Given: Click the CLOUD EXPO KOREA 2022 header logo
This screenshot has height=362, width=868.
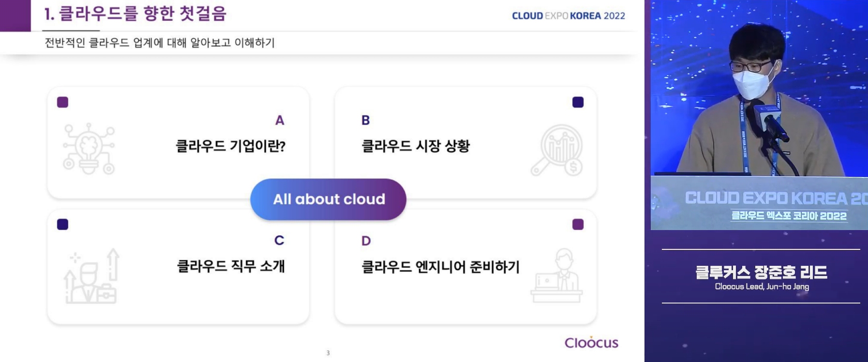Looking at the screenshot, I should pyautogui.click(x=569, y=16).
